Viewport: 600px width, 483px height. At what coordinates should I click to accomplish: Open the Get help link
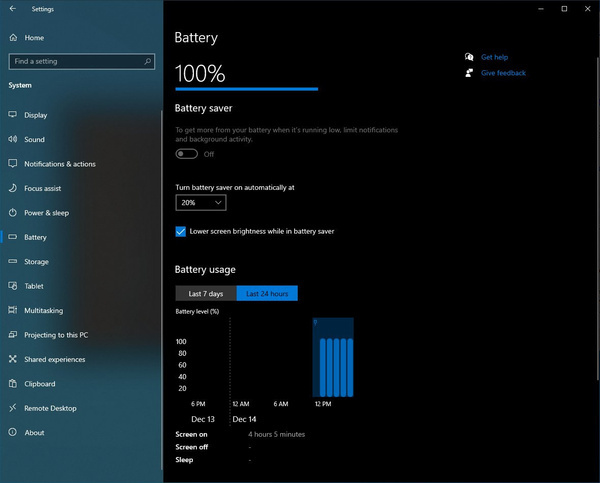click(494, 57)
